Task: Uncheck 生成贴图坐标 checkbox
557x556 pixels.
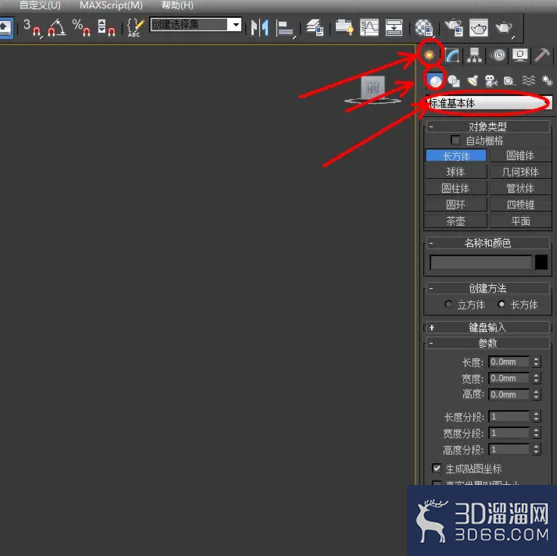Action: (x=437, y=468)
